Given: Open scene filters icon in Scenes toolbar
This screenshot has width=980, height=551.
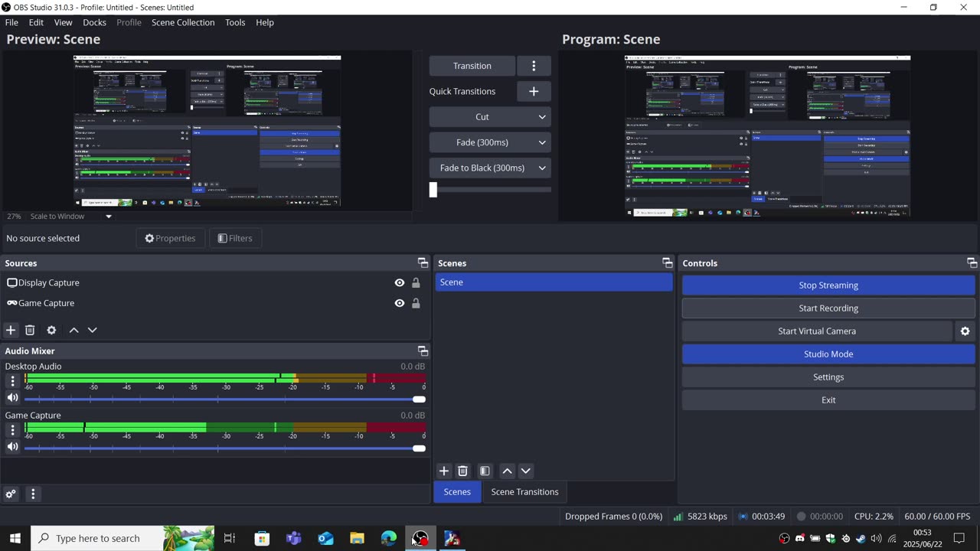Looking at the screenshot, I should [485, 471].
